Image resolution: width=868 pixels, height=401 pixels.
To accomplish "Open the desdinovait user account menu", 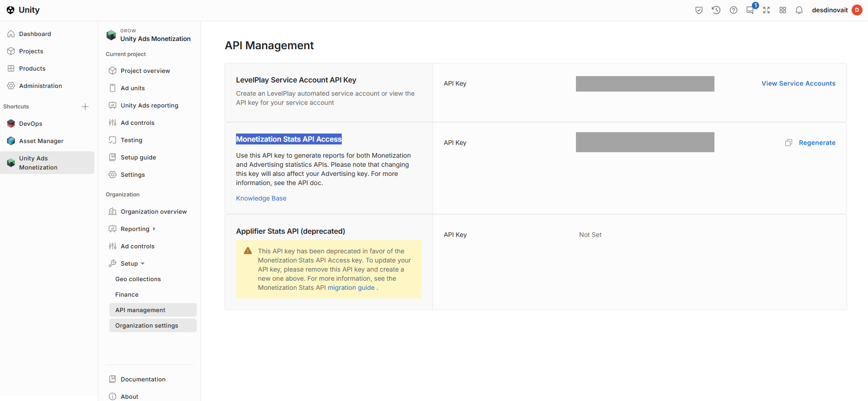I will pos(837,10).
